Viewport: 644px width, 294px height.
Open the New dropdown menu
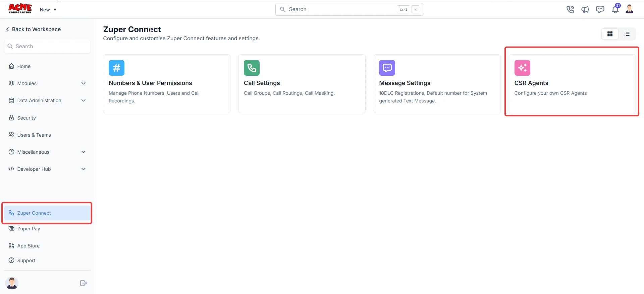tap(48, 9)
